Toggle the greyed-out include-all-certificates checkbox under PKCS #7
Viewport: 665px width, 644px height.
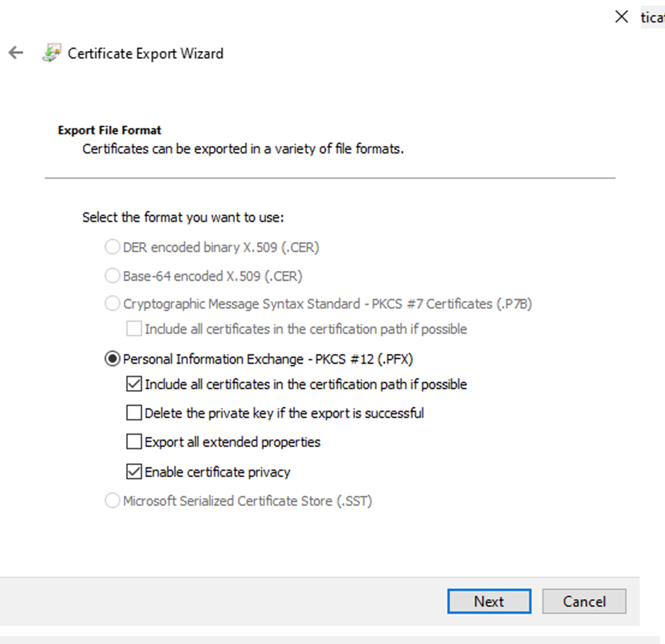(x=134, y=329)
